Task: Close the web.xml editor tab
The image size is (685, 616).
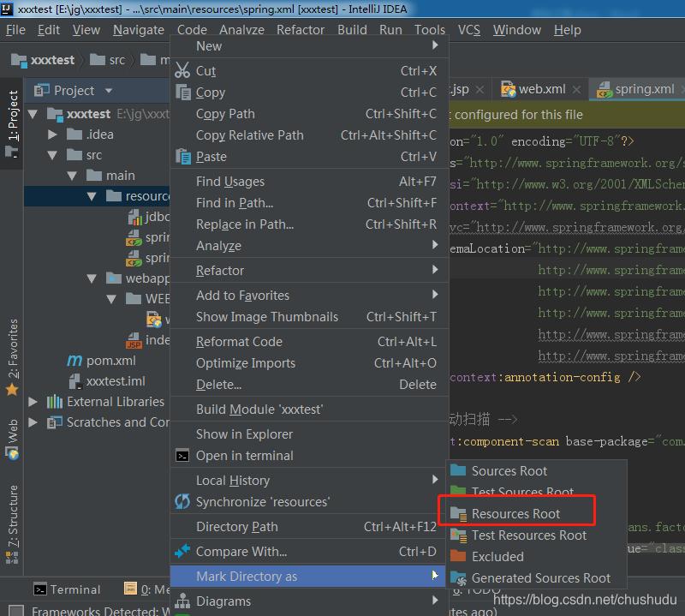Action: (576, 90)
